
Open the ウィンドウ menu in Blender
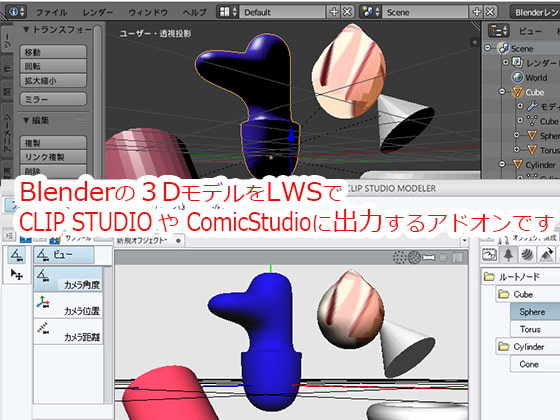coord(148,12)
